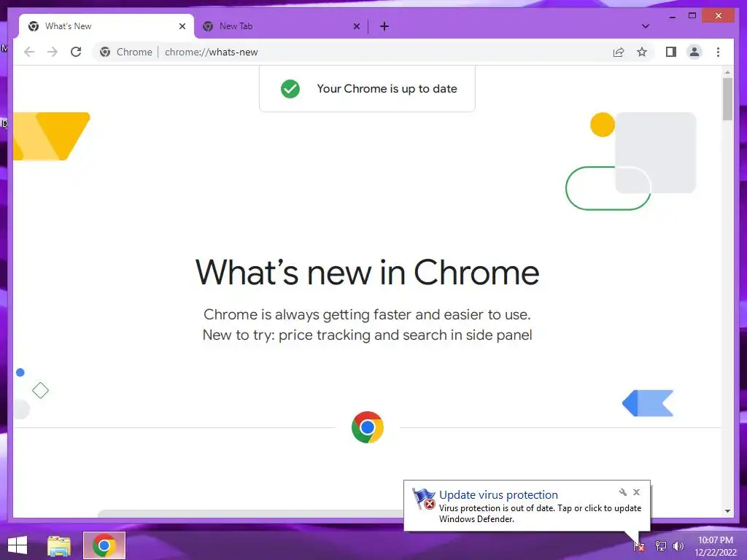Open the taskbar clock and date
Viewport: 747px width, 560px height.
(715, 546)
